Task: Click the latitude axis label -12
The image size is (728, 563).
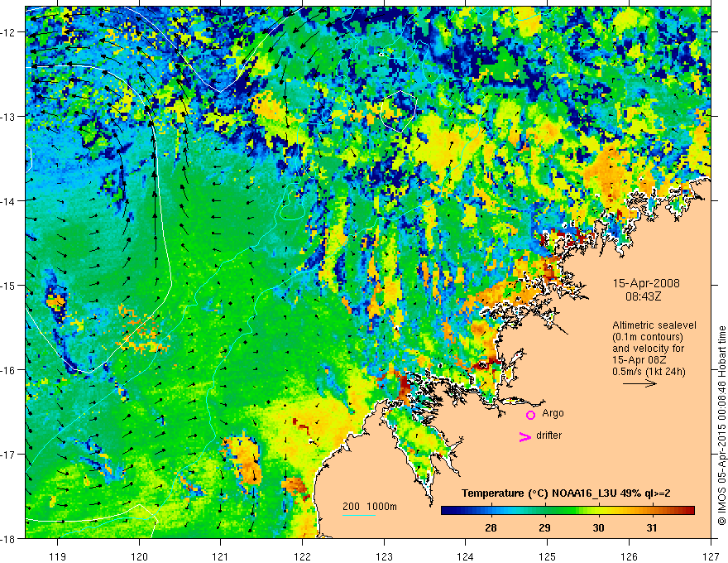Action: click(x=8, y=32)
